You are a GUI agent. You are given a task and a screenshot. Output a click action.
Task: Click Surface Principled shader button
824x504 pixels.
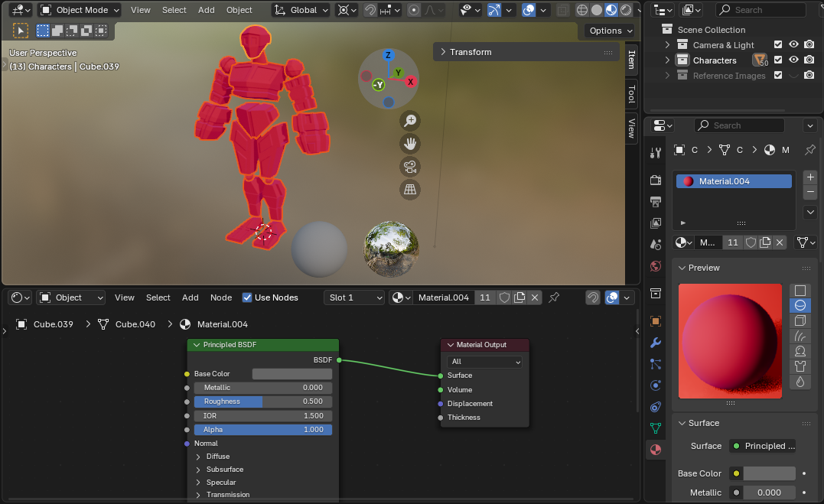[x=764, y=446]
